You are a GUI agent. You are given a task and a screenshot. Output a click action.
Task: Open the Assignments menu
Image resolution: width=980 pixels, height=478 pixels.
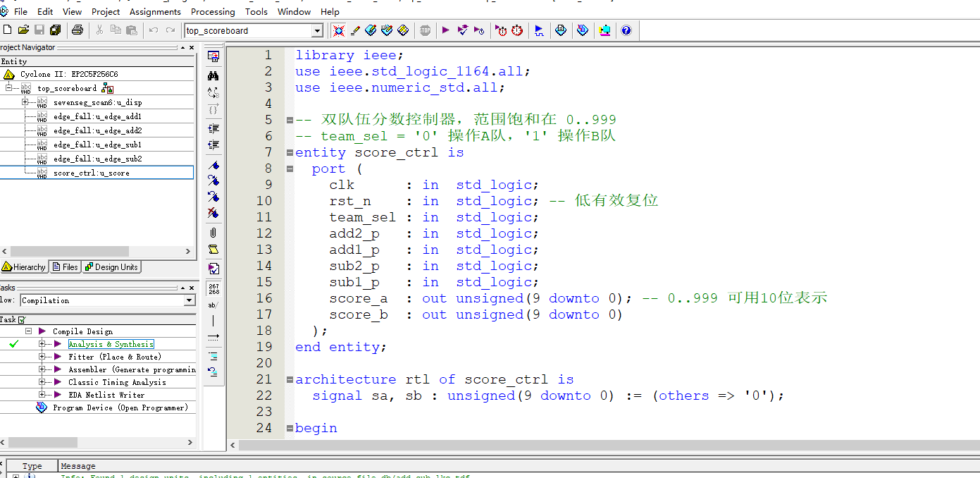155,11
